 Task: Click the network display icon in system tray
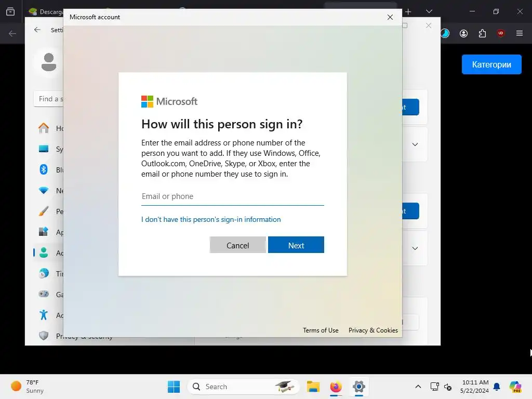(435, 387)
